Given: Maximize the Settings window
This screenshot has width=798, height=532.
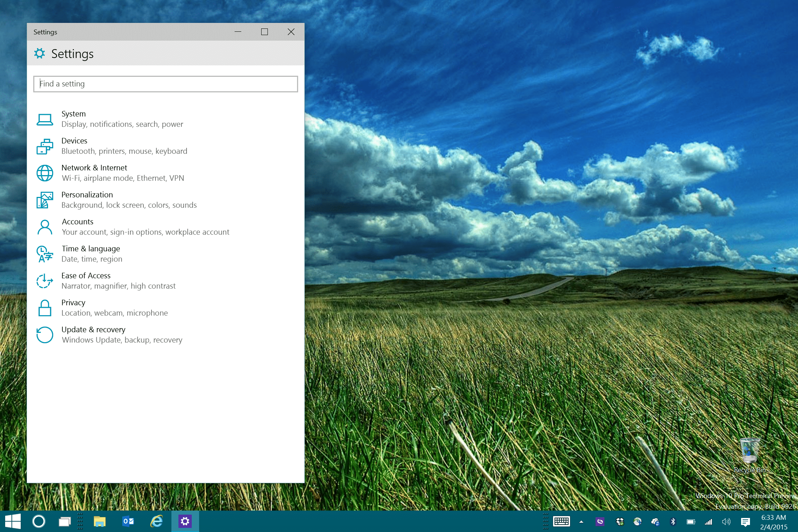Looking at the screenshot, I should pyautogui.click(x=265, y=32).
